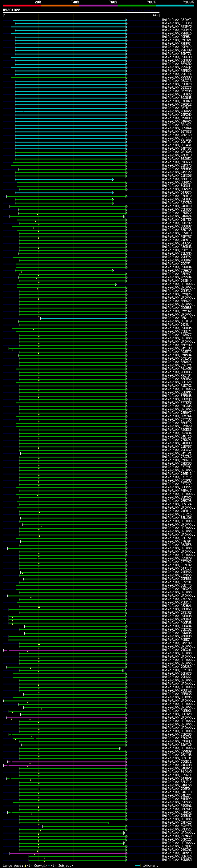The height and width of the screenshot is (868, 197).
Task: Click the orange ~40% identity legend bar
Action: (x=60, y=6)
